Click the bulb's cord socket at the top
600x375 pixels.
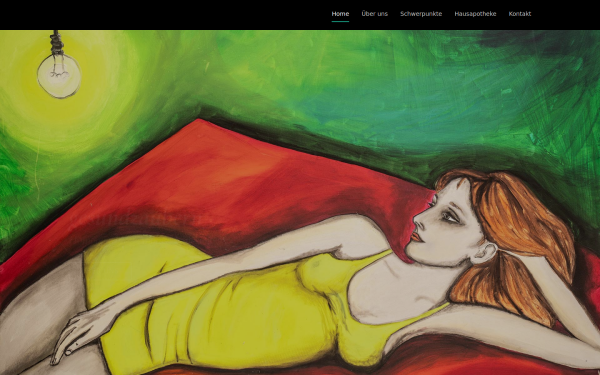click(x=57, y=43)
